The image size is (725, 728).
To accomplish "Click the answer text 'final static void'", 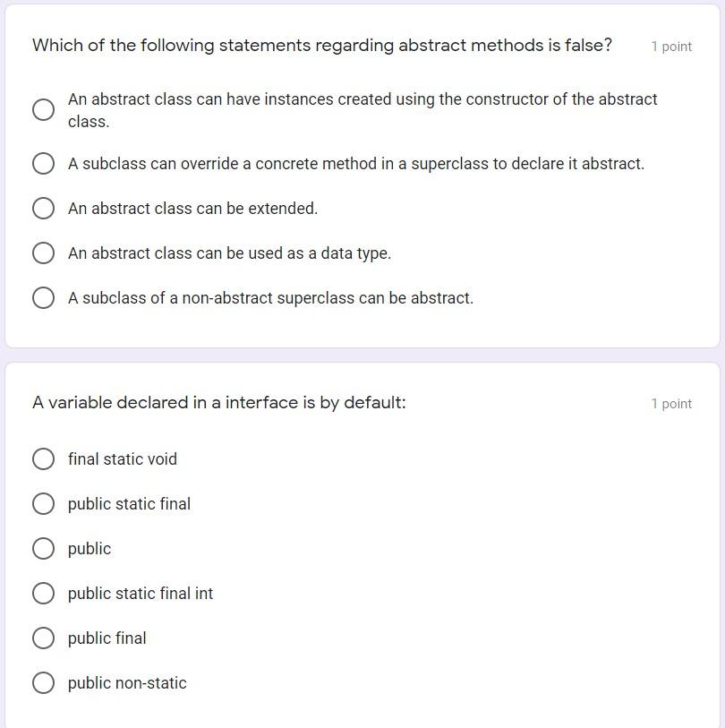I will [x=123, y=459].
